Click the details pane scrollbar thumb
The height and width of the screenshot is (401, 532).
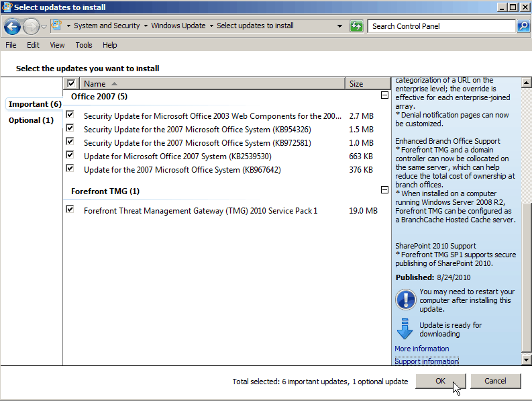[x=526, y=277]
